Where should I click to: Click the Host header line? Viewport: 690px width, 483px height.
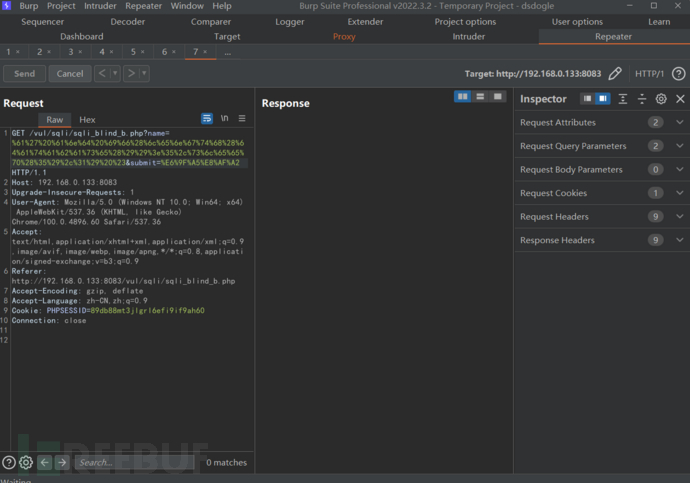click(64, 182)
